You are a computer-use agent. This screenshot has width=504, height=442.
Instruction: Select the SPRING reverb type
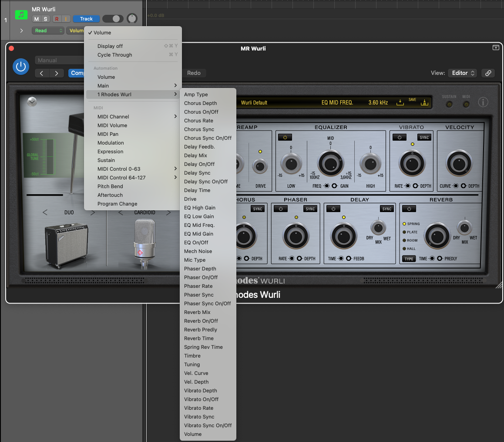click(411, 223)
